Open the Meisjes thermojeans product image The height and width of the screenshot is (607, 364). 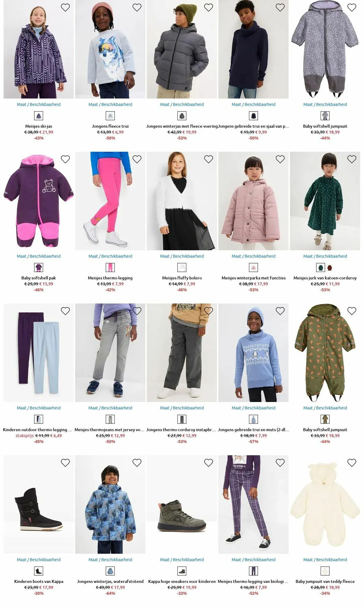click(110, 353)
